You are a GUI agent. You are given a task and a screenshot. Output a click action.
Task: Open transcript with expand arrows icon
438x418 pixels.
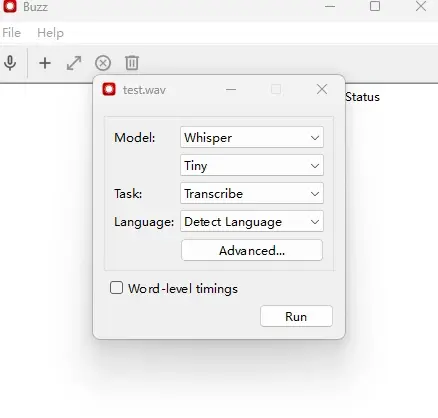point(74,63)
